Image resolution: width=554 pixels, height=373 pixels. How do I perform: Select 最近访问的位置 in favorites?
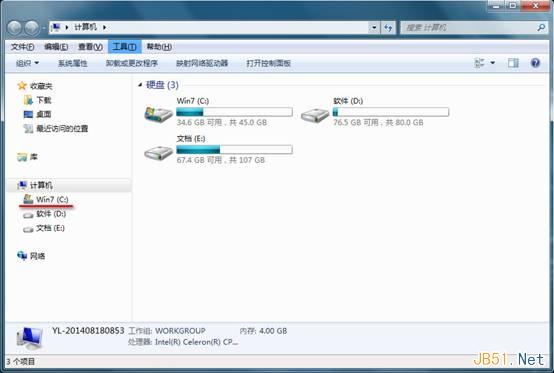click(x=62, y=129)
